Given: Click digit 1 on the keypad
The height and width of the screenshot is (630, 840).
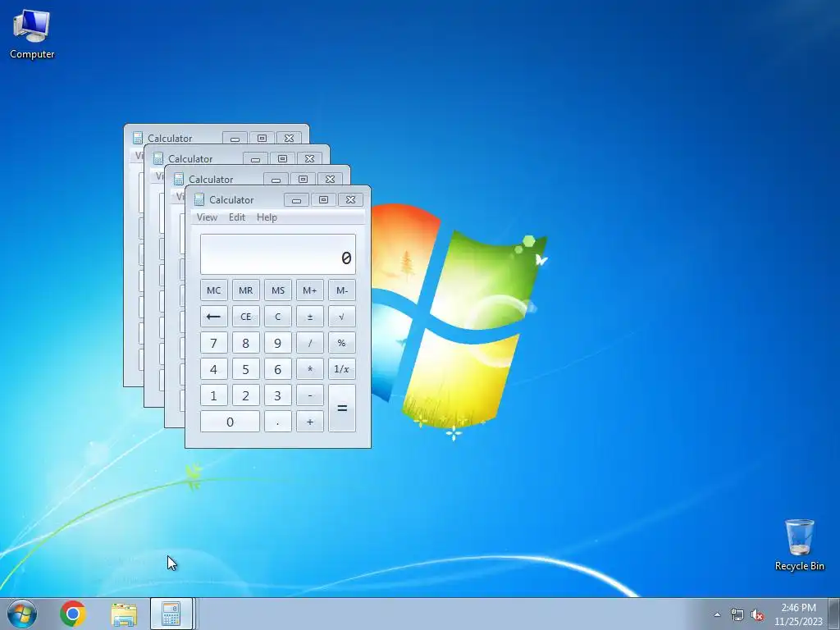Looking at the screenshot, I should (x=214, y=395).
